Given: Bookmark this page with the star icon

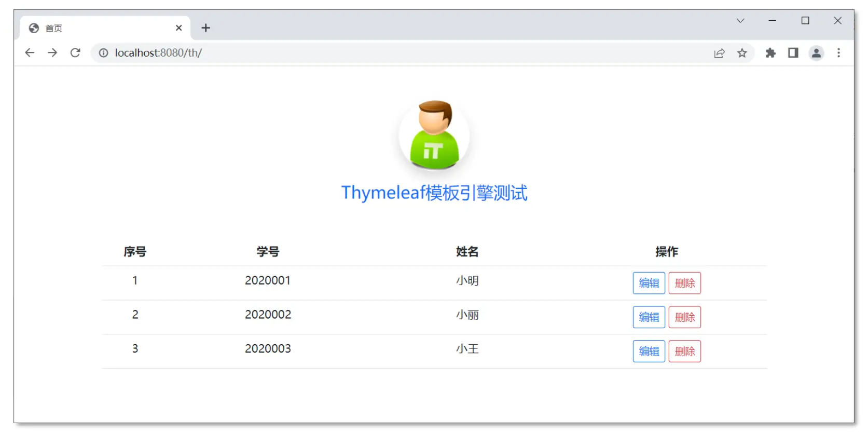Looking at the screenshot, I should point(742,53).
